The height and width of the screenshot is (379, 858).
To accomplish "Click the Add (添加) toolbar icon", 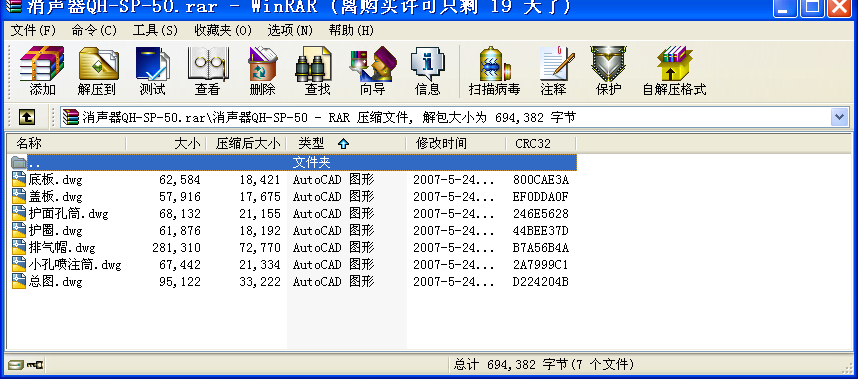I will pyautogui.click(x=42, y=71).
